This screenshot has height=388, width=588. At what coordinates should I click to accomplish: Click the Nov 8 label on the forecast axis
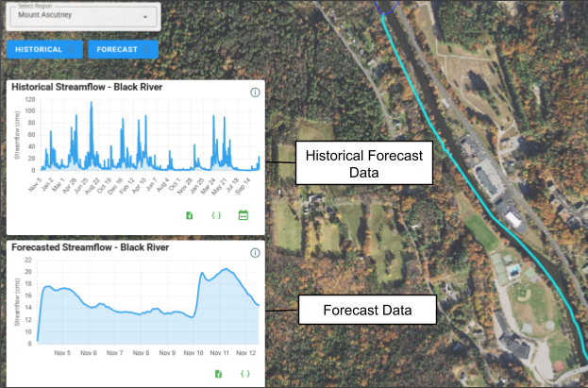[x=141, y=353]
